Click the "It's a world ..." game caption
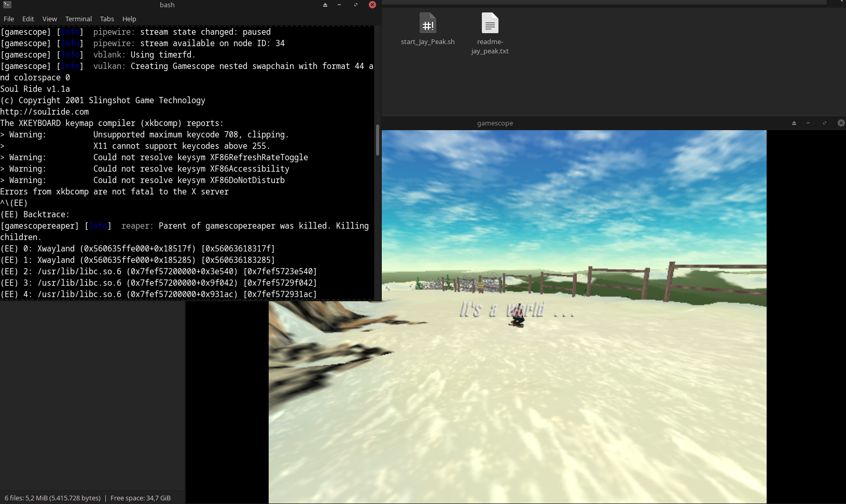846x504 pixels. 517,310
